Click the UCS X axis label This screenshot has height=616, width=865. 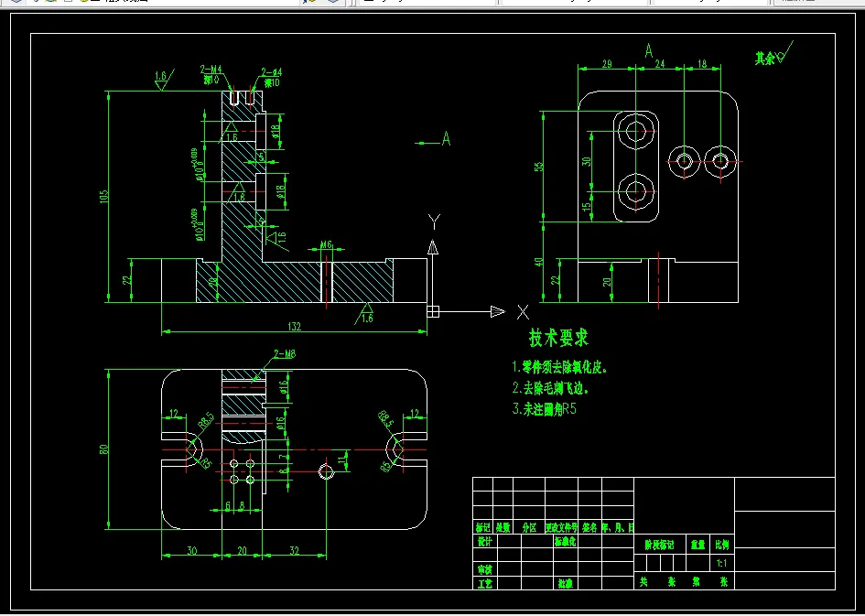tap(523, 313)
